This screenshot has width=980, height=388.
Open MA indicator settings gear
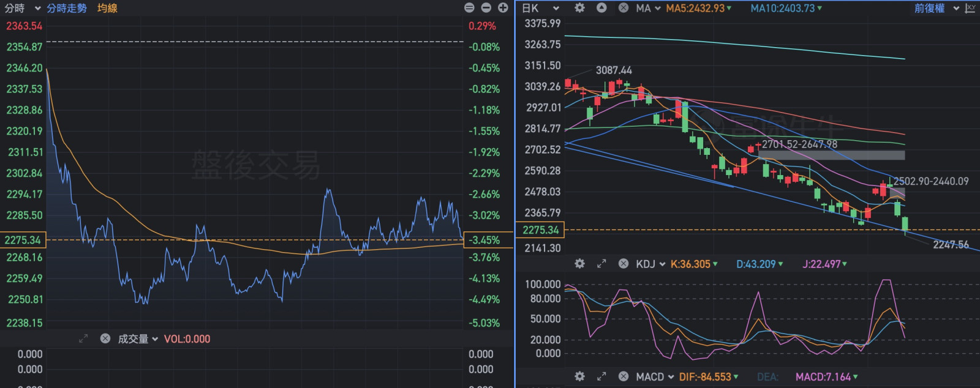(579, 8)
